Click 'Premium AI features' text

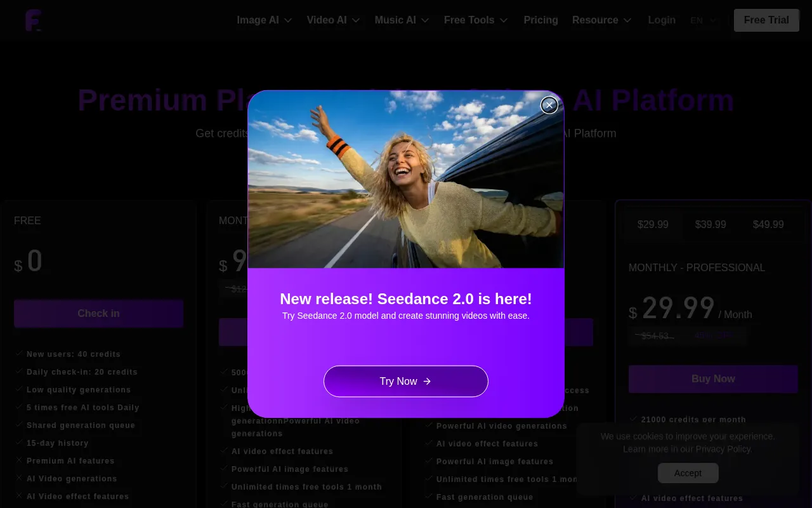[x=70, y=461]
